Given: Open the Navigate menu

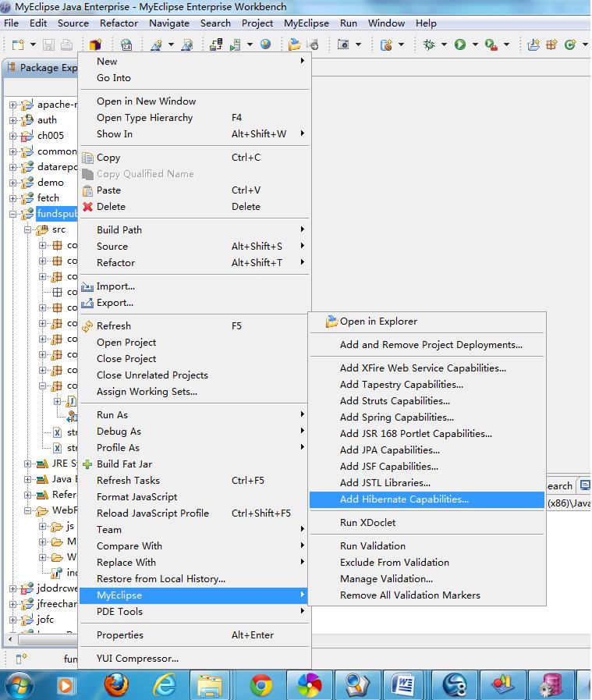Looking at the screenshot, I should click(169, 23).
